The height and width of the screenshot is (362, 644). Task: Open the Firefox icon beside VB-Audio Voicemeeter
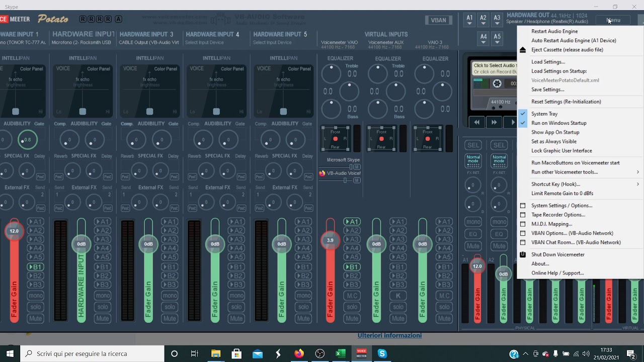click(x=322, y=173)
